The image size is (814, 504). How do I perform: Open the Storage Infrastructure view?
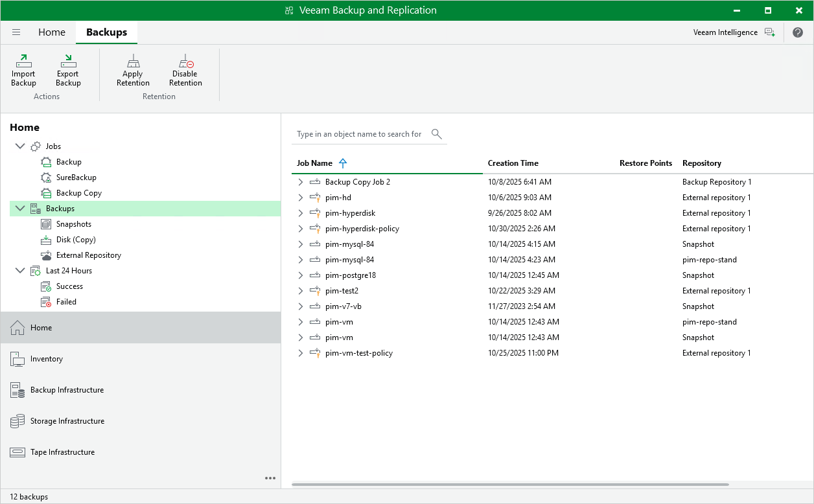point(141,421)
